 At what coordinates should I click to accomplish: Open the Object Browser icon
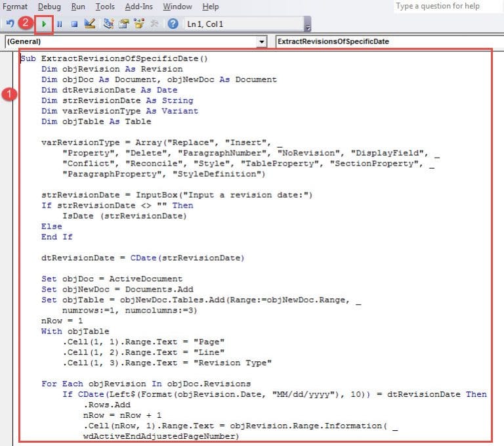[139, 24]
